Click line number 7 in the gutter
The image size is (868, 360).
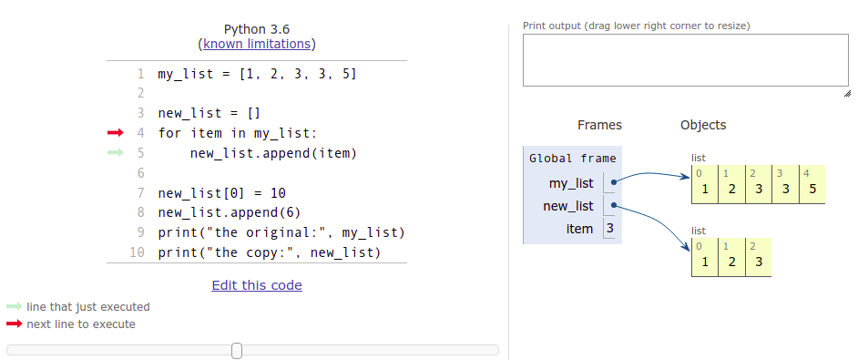coord(140,193)
